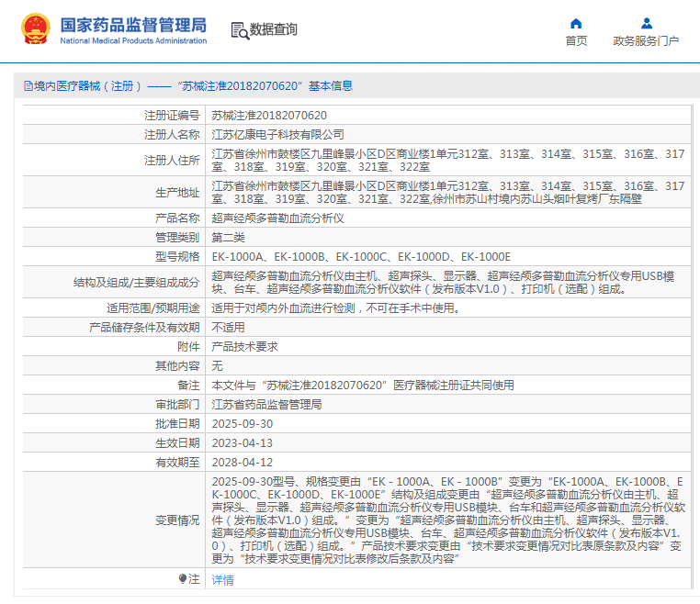The width and height of the screenshot is (700, 604).
Task: Go to 首页 text link
Action: coord(576,41)
